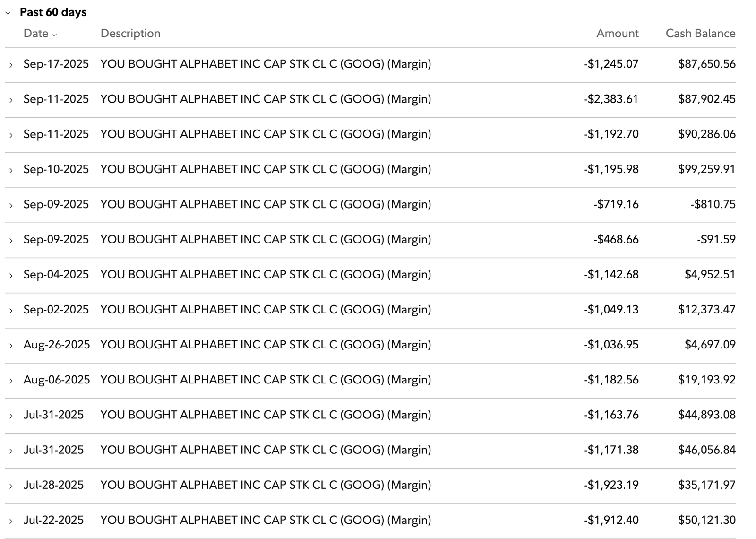Click the Cash Balance column header

tap(700, 34)
